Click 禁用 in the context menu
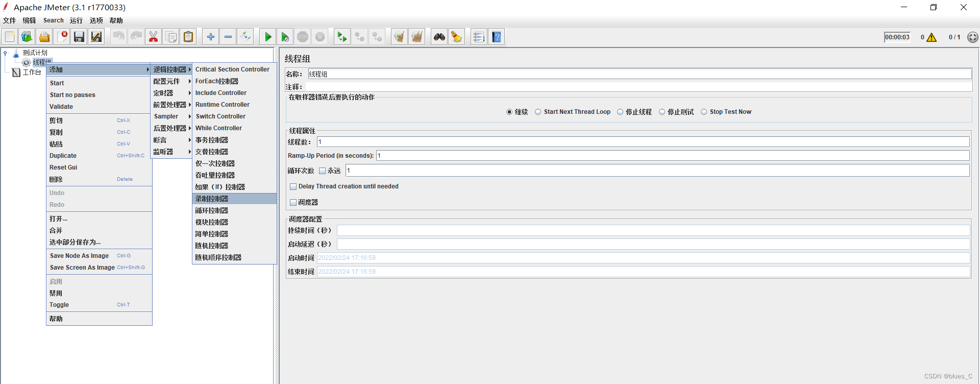The width and height of the screenshot is (980, 384). click(99, 294)
